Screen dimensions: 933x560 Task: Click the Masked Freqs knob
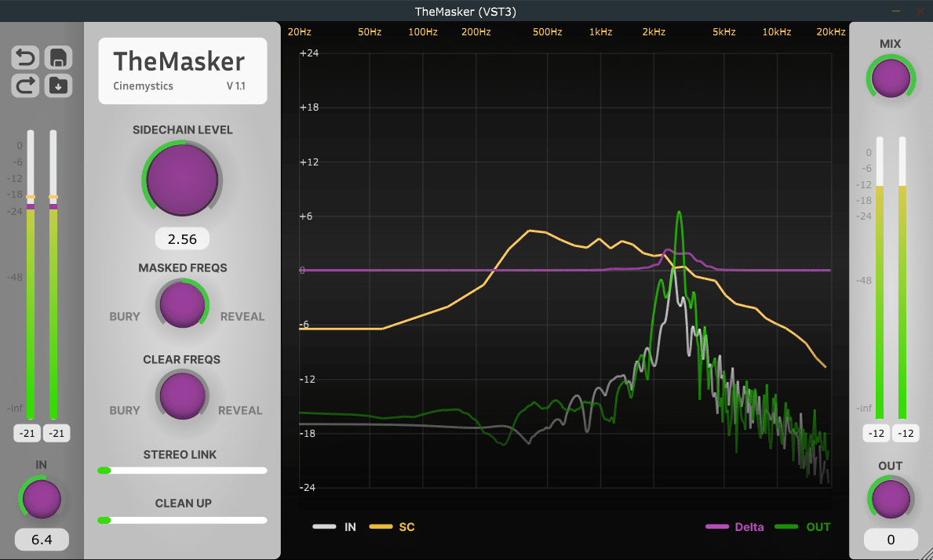coord(182,304)
